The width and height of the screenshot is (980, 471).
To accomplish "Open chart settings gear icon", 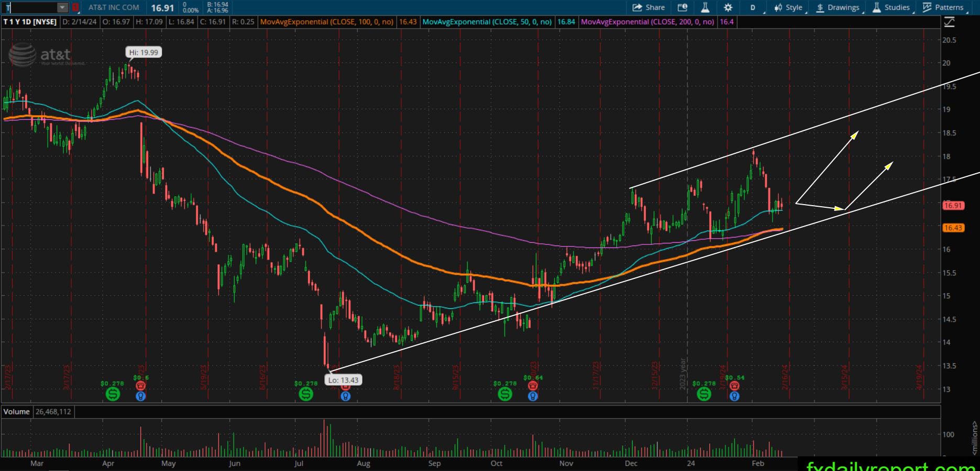I will [728, 7].
